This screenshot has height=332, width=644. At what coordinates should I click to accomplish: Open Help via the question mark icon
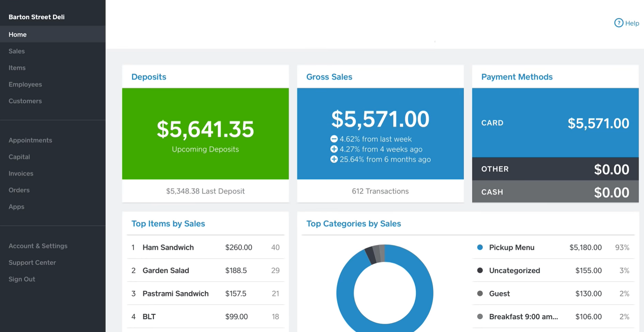point(618,23)
